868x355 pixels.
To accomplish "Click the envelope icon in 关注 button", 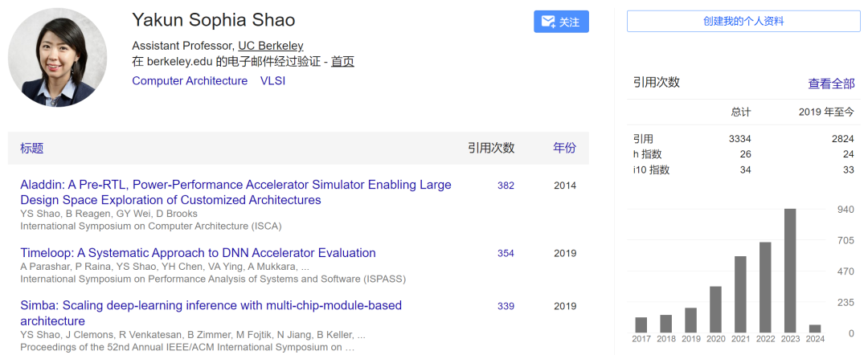I will tap(548, 22).
